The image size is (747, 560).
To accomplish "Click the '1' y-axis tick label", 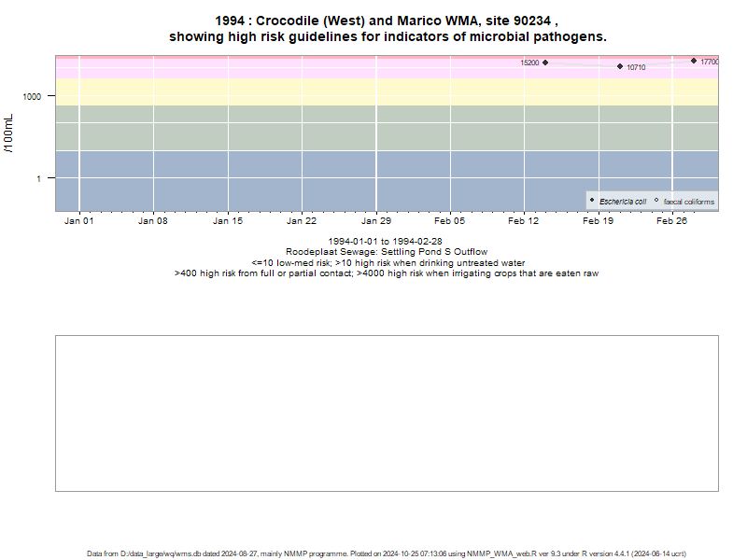I will 38,178.
